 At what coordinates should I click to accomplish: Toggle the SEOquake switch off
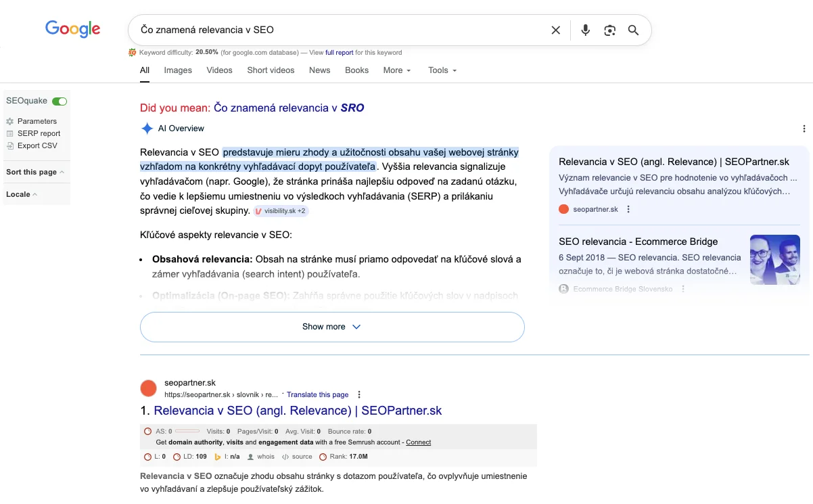pos(60,101)
